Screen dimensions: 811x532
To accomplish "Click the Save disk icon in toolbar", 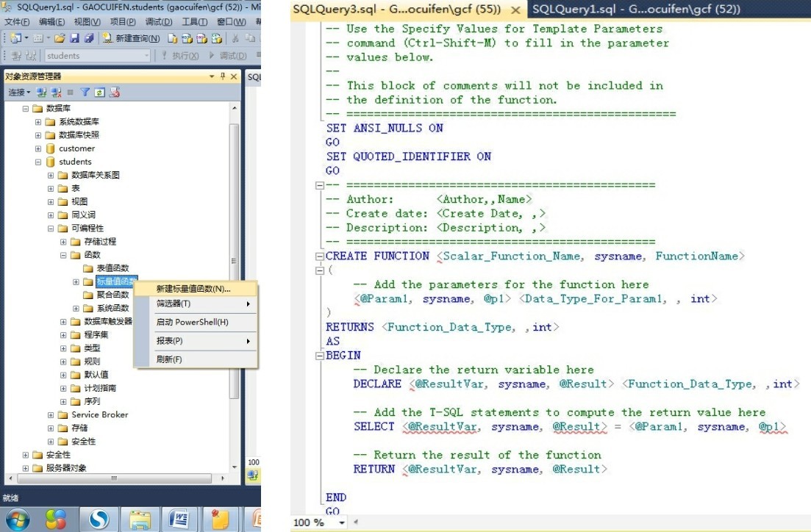I will [x=74, y=38].
